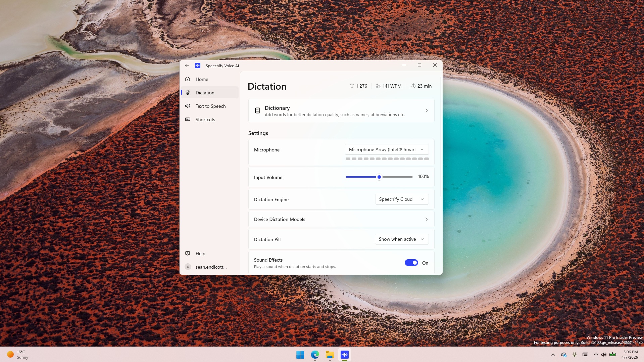
Task: Click the back arrow in the title bar
Action: pos(187,65)
